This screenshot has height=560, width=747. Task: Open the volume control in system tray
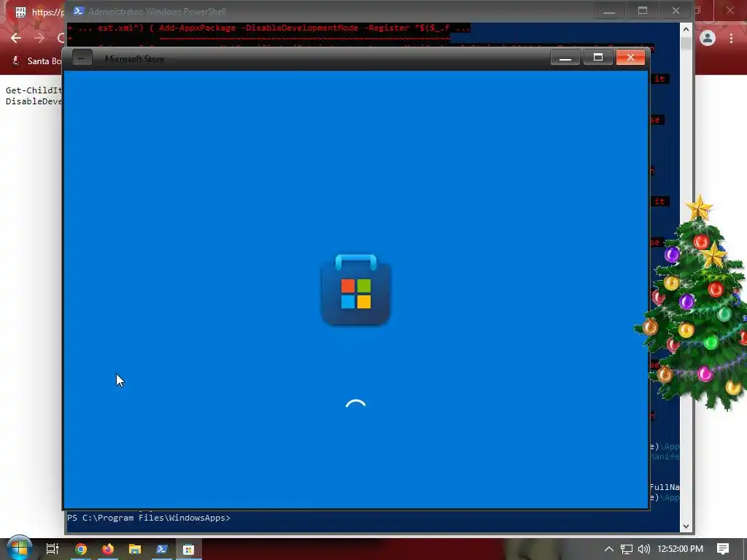click(x=643, y=549)
